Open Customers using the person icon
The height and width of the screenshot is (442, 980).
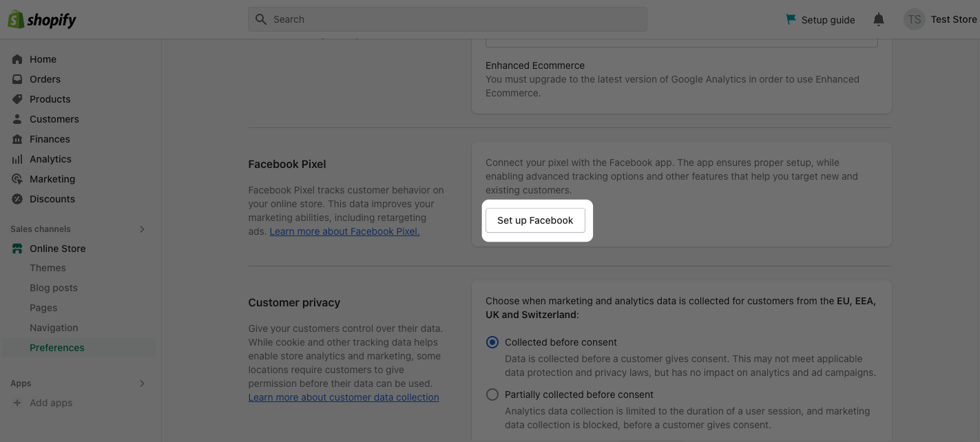17,119
